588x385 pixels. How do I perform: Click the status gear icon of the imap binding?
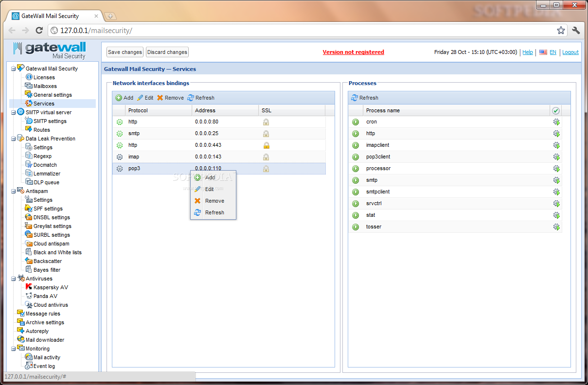point(120,157)
